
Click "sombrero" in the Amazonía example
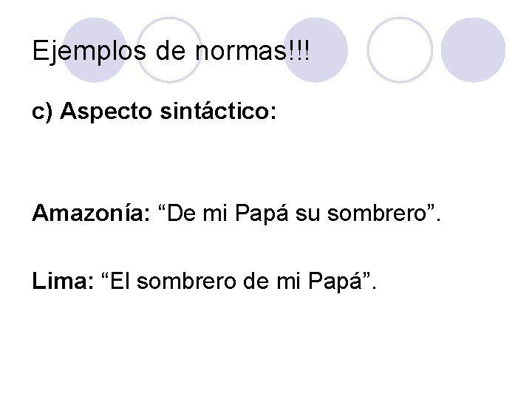click(377, 214)
